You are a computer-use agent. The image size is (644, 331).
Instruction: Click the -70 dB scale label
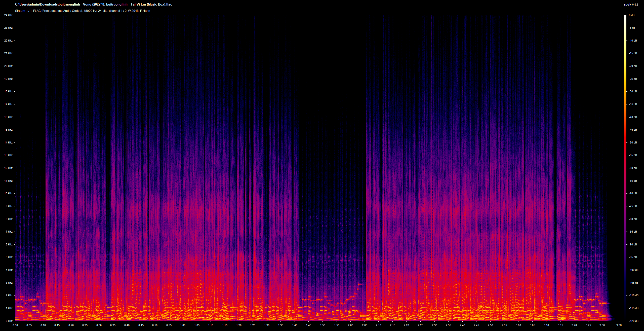tap(633, 193)
